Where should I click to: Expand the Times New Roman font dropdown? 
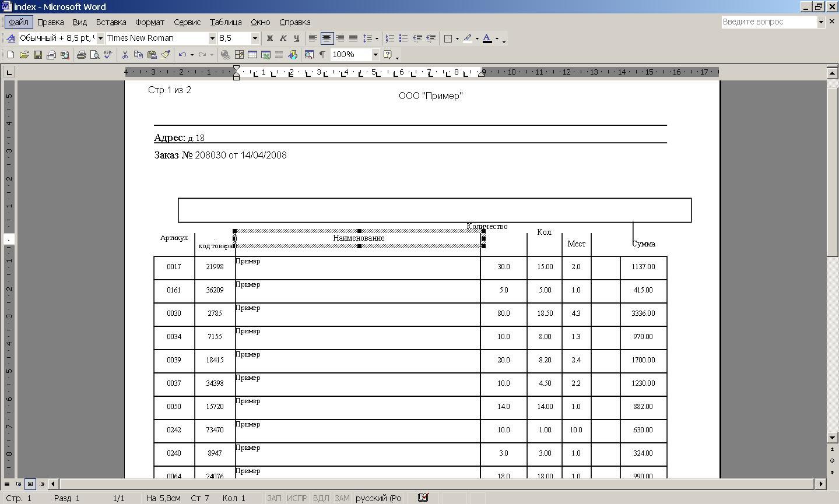point(212,38)
